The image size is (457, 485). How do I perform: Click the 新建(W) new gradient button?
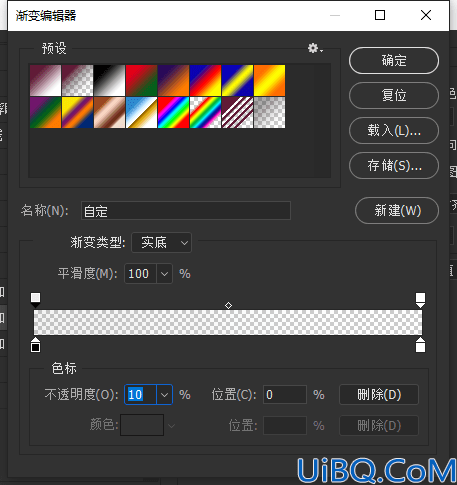click(397, 210)
